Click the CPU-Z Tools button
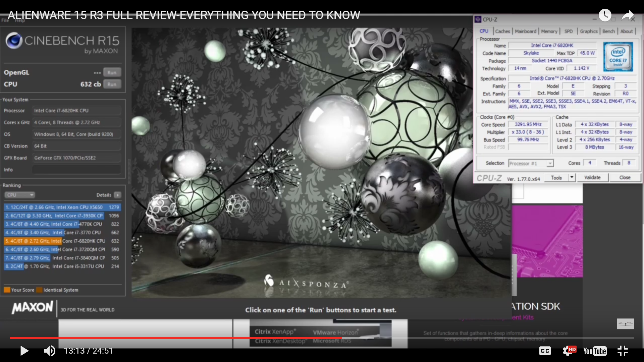This screenshot has height=362, width=644. tap(556, 178)
